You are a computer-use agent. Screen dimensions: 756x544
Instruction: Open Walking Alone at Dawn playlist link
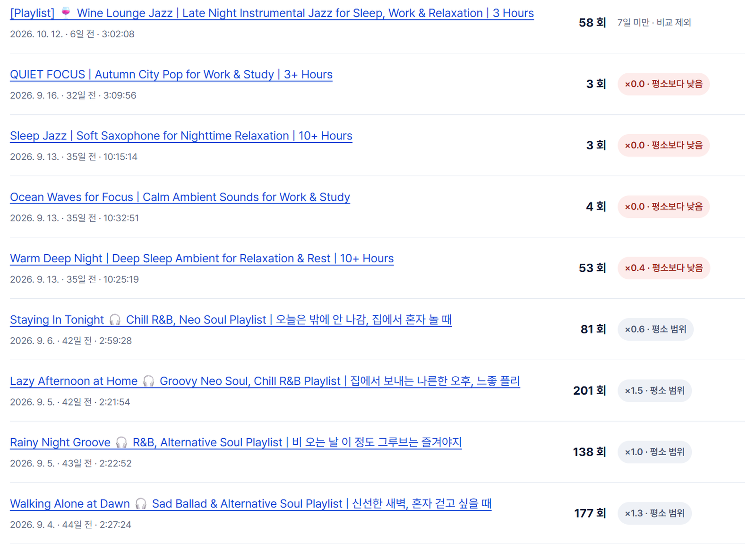(250, 504)
